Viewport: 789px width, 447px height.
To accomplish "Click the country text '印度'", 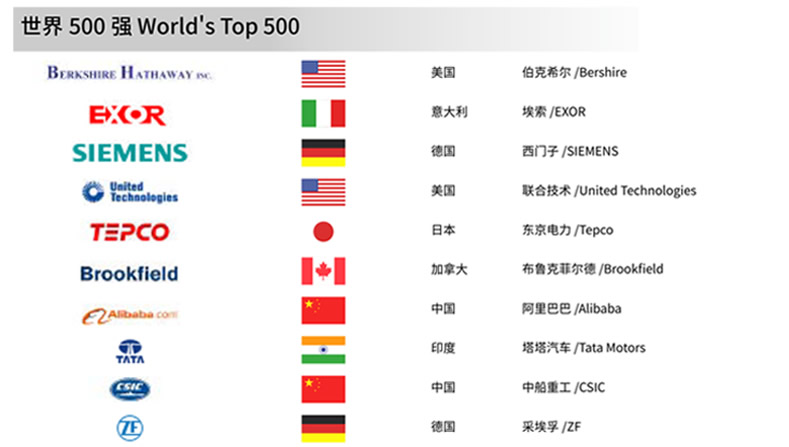I will pos(443,348).
